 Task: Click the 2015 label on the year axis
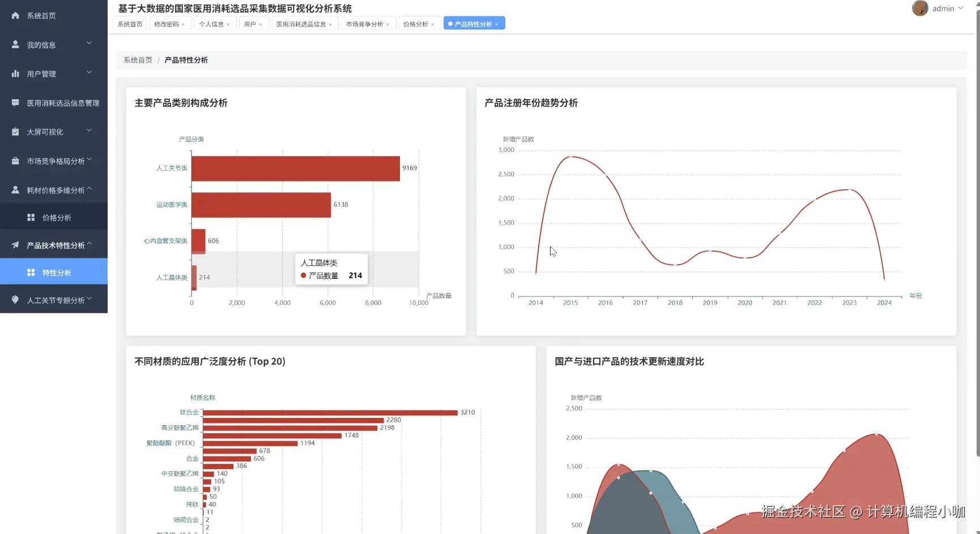tap(570, 303)
